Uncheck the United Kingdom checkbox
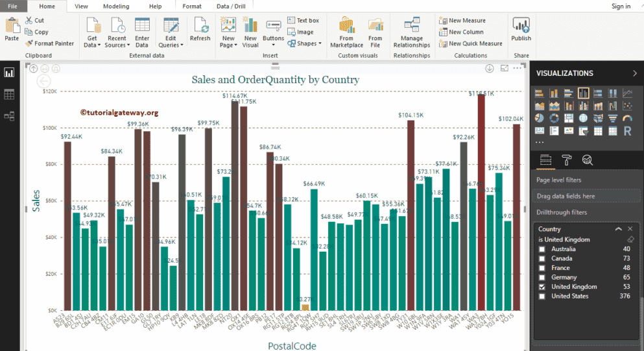Screen dimensions: 644x351 pos(542,287)
